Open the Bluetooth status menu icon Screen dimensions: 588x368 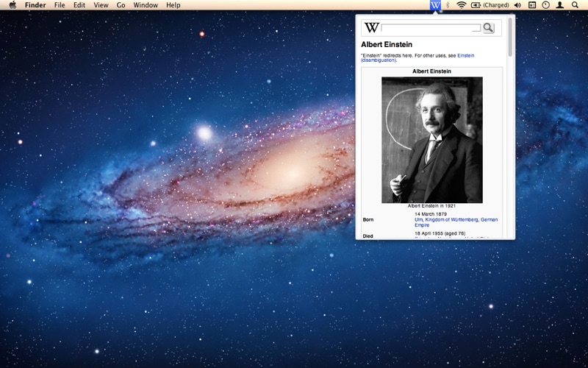(448, 5)
